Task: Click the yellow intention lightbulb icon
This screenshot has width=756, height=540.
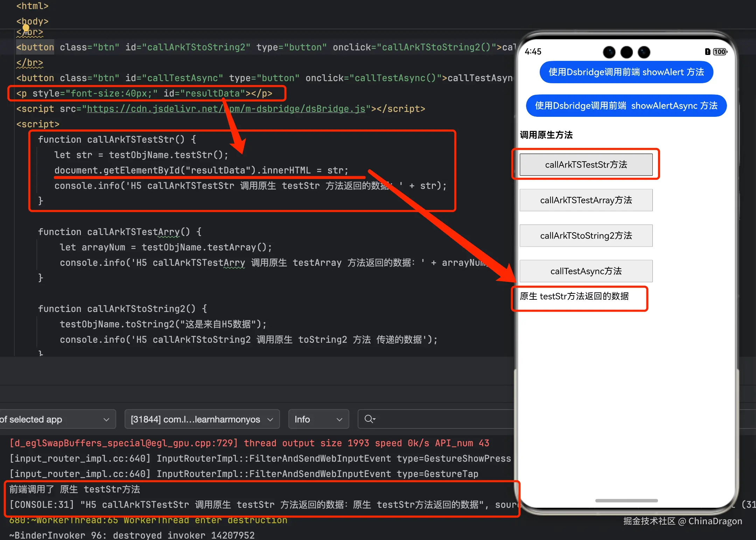Action: coord(26,28)
